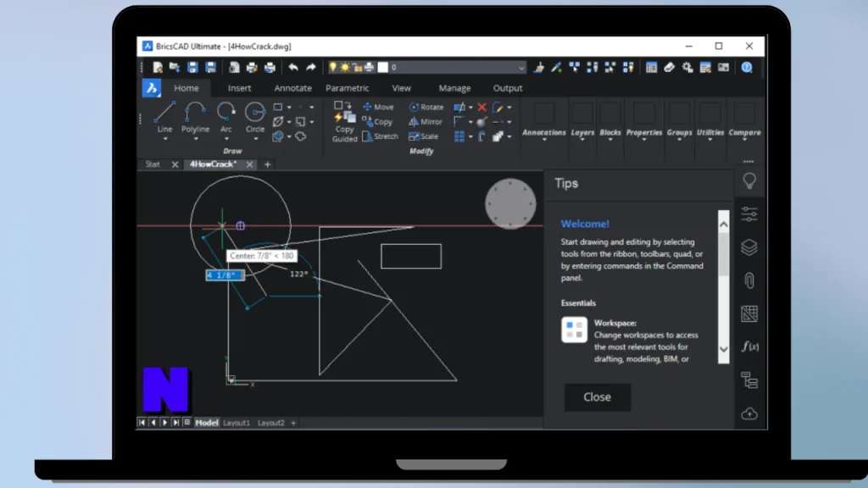The height and width of the screenshot is (488, 868).
Task: Add a new drawing tab with plus
Action: 267,164
